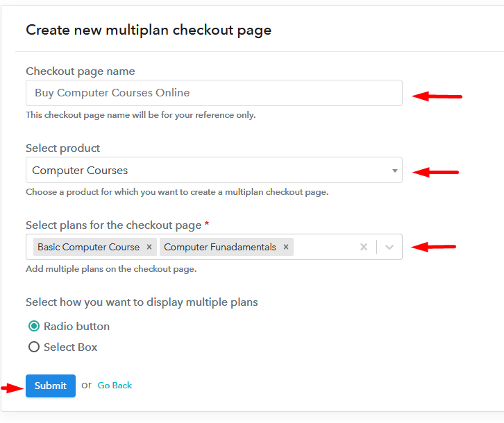Screen dimensions: 504x423
Task: Choose the Select Box display option
Action: [x=34, y=347]
